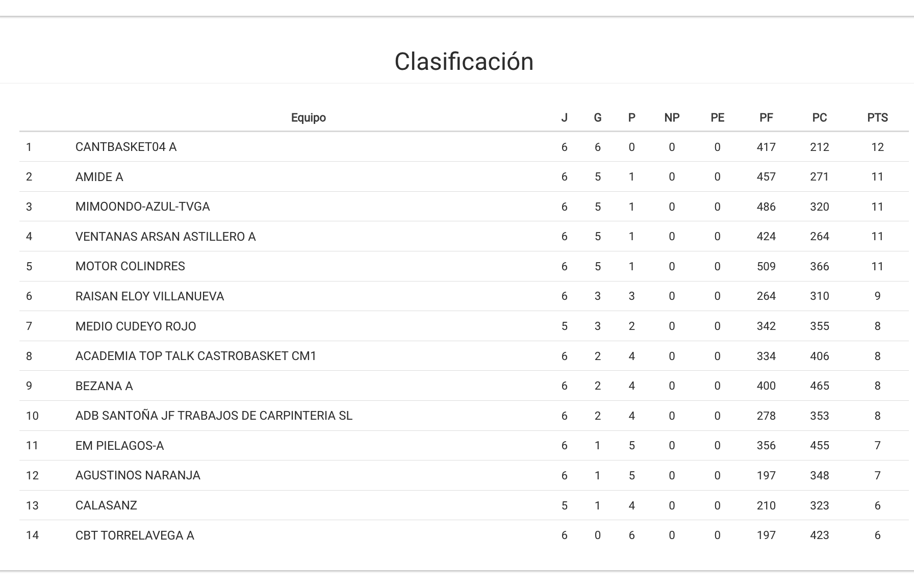Open MEDIO CUDEYO ROJO team row
Image resolution: width=914 pixels, height=588 pixels.
click(x=136, y=326)
